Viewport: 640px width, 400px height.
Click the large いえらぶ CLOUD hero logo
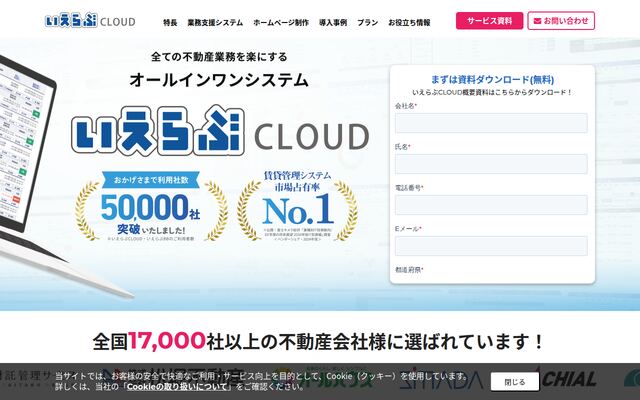pos(220,131)
